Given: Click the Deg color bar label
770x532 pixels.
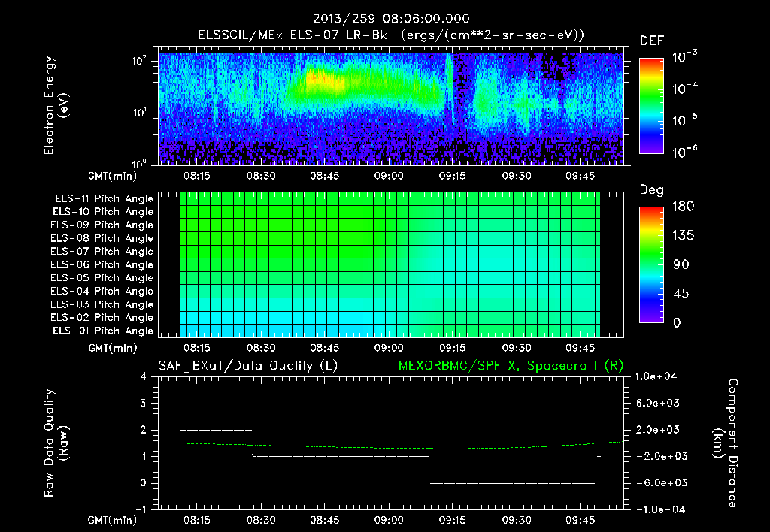Looking at the screenshot, I should point(652,190).
